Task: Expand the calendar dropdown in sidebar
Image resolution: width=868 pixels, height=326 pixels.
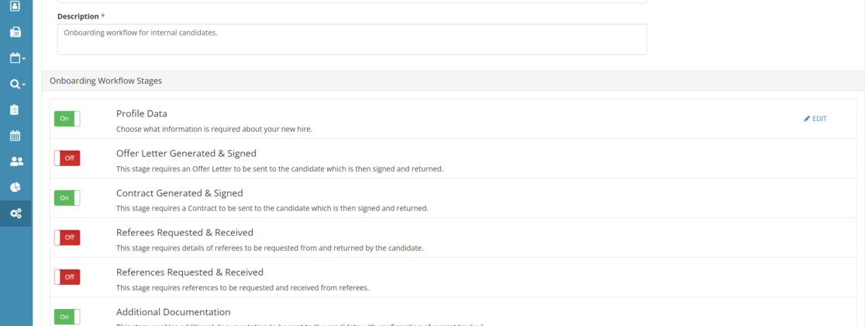Action: [x=17, y=58]
